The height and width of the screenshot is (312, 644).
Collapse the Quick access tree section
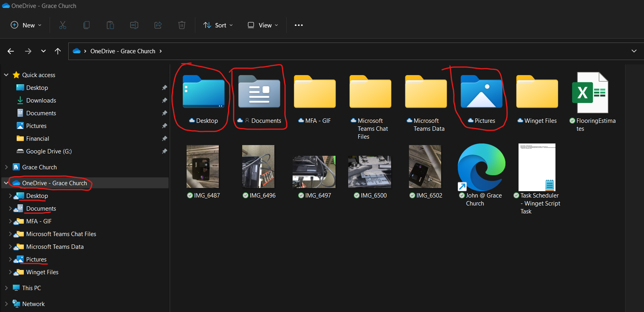[6, 75]
